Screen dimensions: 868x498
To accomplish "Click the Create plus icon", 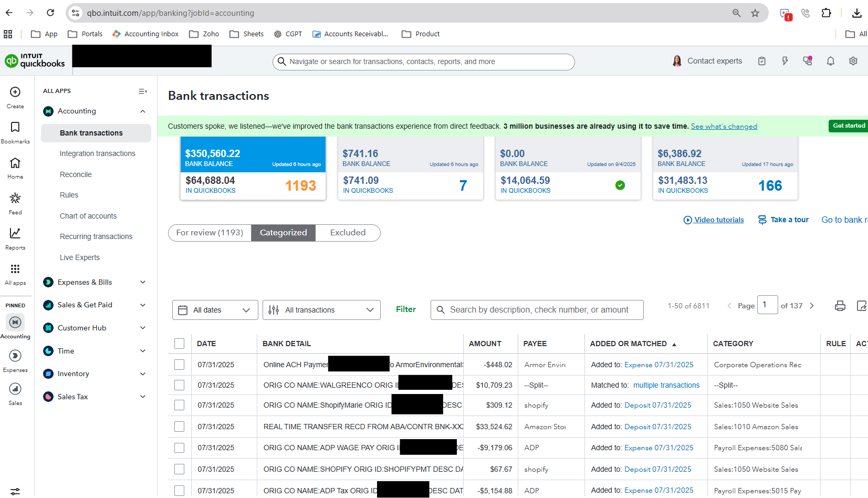I will coord(15,92).
